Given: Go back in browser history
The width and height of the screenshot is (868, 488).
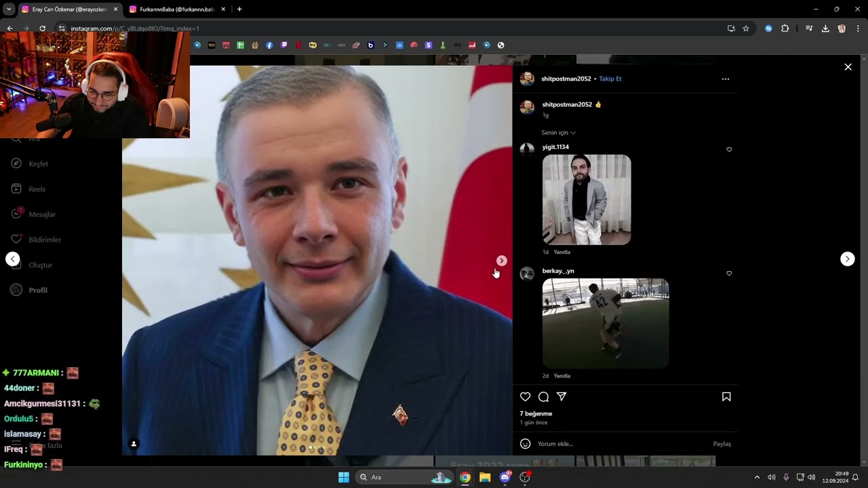Looking at the screenshot, I should point(9,28).
